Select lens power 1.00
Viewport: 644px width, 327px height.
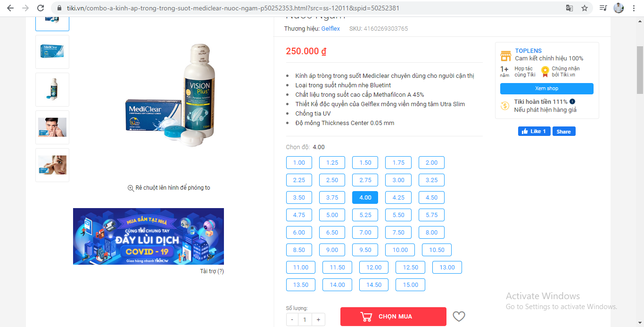pos(299,163)
